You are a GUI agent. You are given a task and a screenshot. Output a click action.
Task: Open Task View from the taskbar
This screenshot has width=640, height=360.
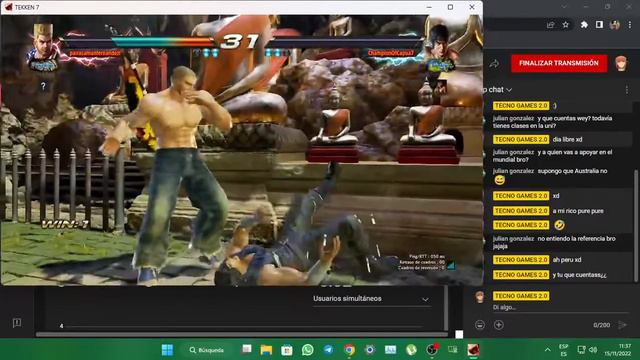point(246,350)
